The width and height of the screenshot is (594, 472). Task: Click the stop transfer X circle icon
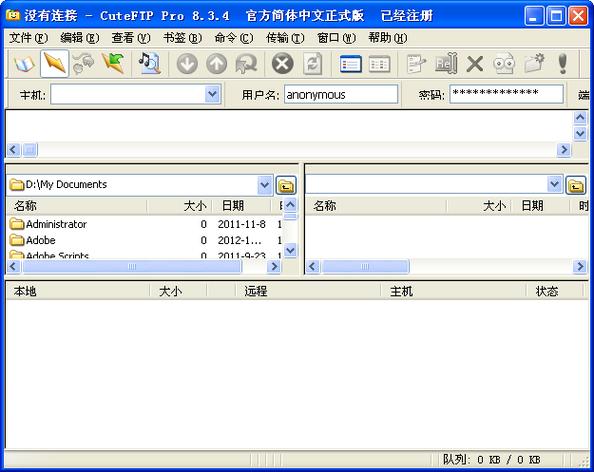[x=283, y=64]
